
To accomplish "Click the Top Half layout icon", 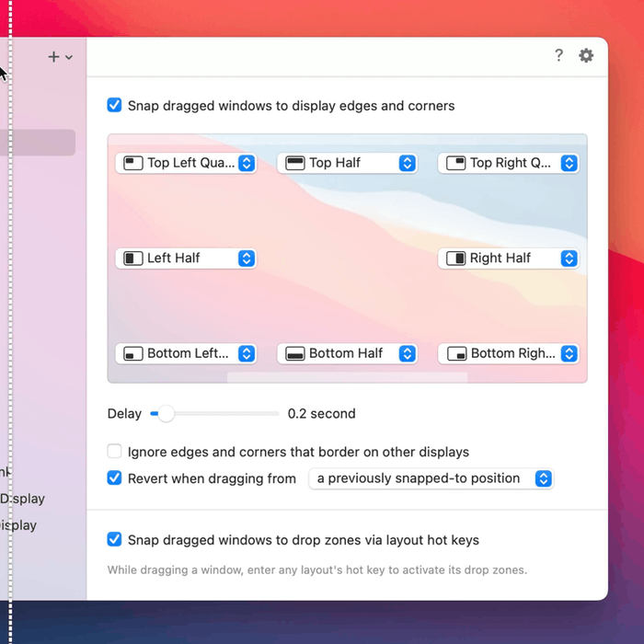I will coord(295,163).
